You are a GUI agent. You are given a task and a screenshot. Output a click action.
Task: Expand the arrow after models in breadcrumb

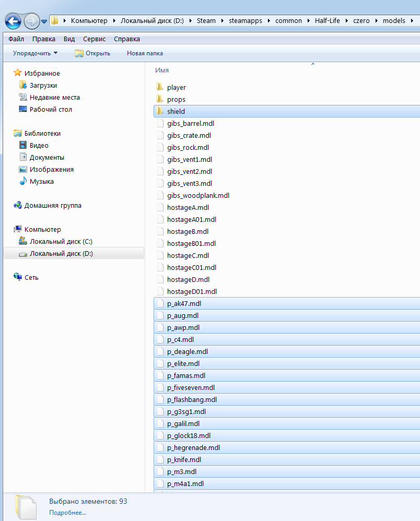pyautogui.click(x=412, y=20)
